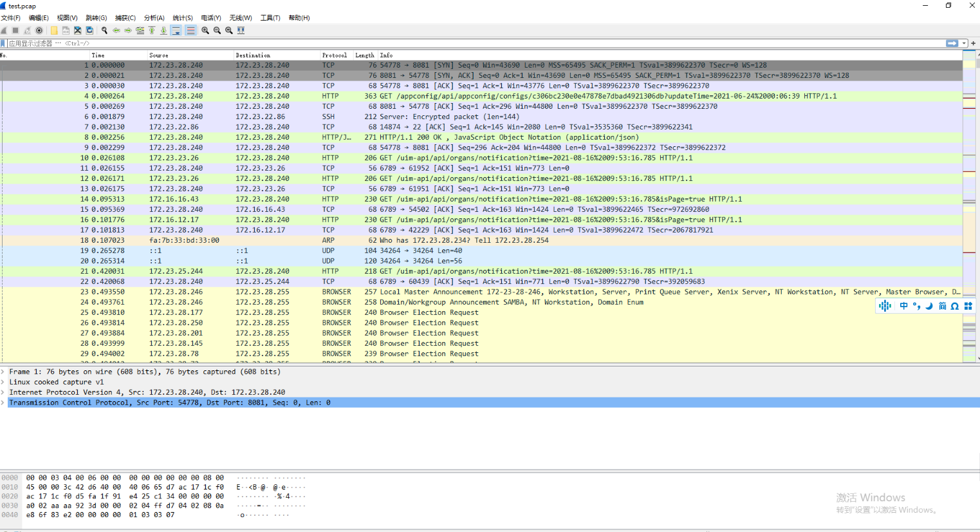Reload this capture file icon
The width and height of the screenshot is (980, 532).
pyautogui.click(x=89, y=30)
